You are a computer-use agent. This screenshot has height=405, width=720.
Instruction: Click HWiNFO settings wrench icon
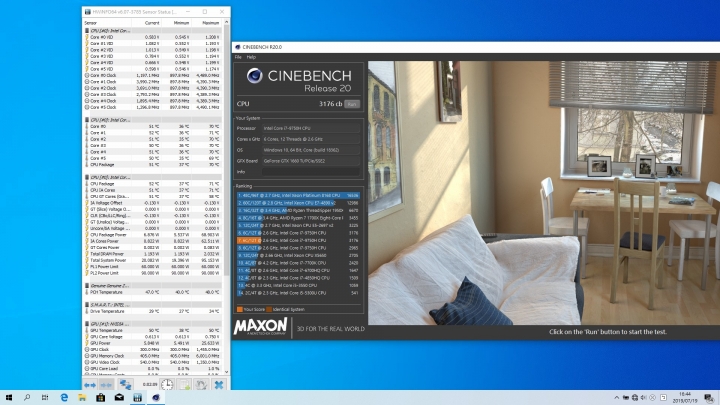tap(202, 385)
